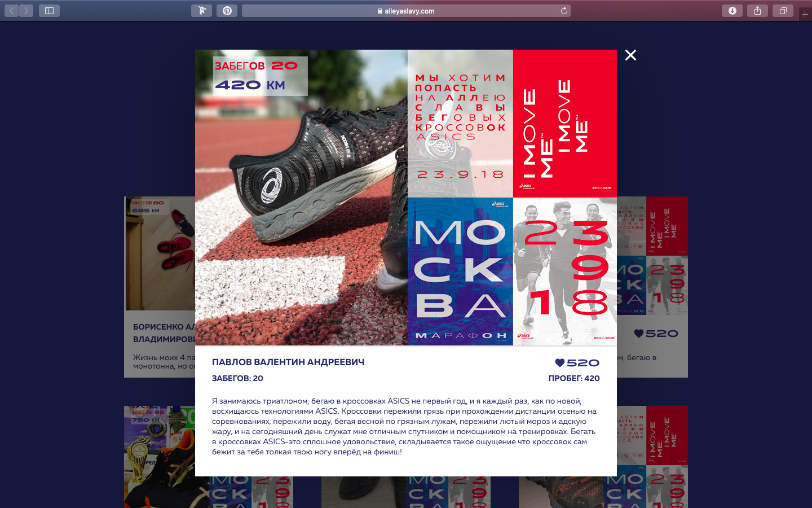
Task: Select the name Павлов Валентин Андреевич
Action: click(288, 362)
